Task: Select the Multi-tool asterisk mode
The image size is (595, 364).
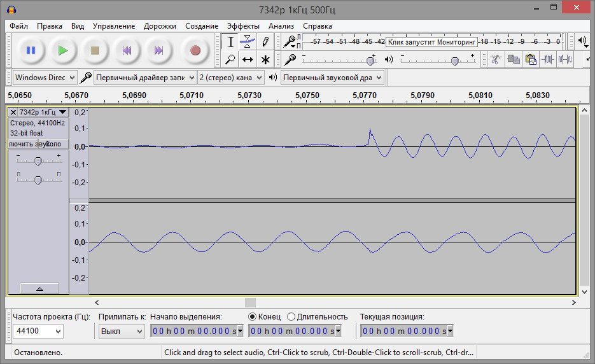Action: pos(265,60)
